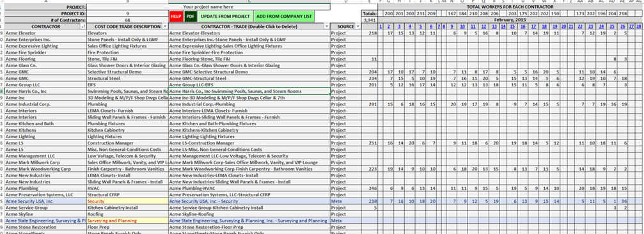Click the day 19 date link
The width and height of the screenshot is (644, 234).
coord(555,27)
